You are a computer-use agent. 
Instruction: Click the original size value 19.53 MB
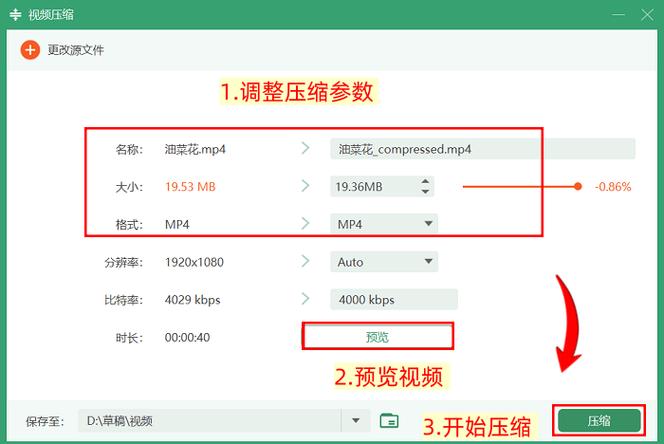click(190, 186)
